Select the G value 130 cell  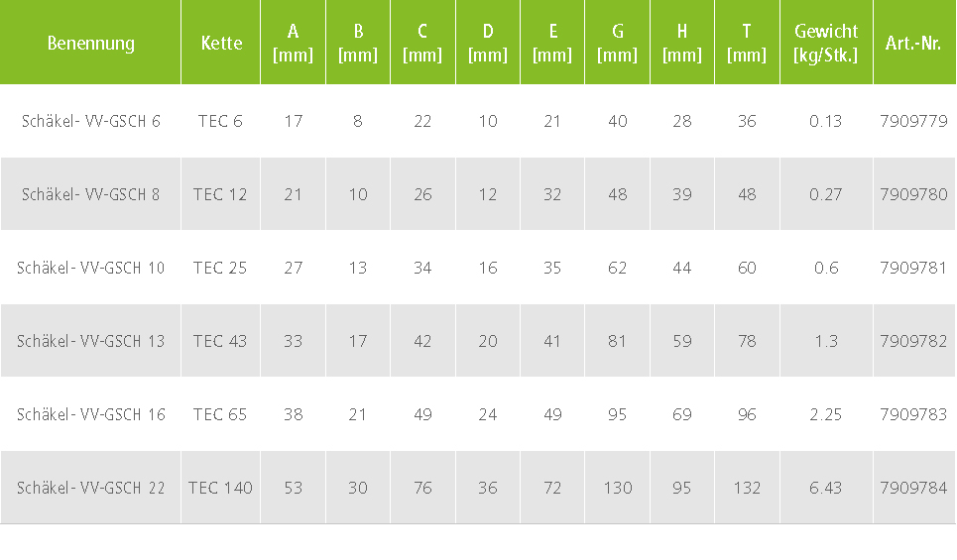point(618,488)
